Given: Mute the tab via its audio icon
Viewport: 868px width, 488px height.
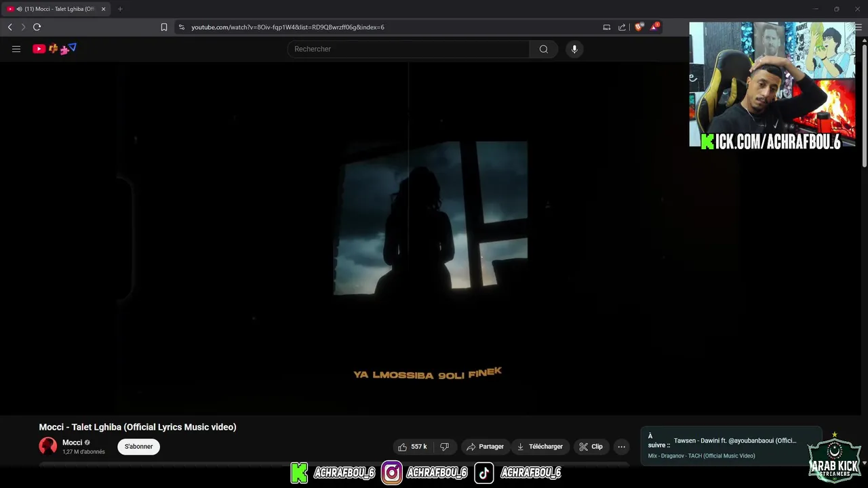Looking at the screenshot, I should 18,9.
